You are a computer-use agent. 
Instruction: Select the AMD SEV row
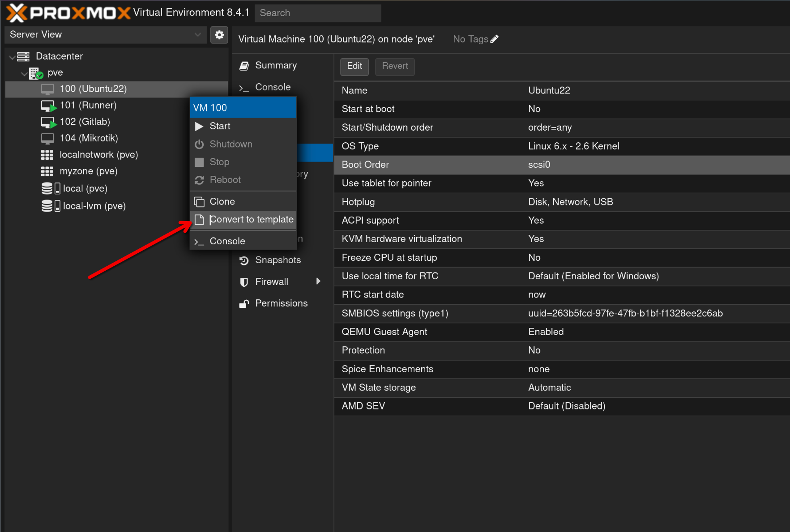click(562, 406)
